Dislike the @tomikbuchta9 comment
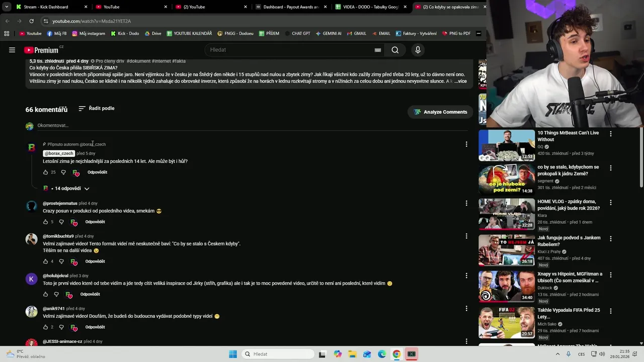 (61, 261)
